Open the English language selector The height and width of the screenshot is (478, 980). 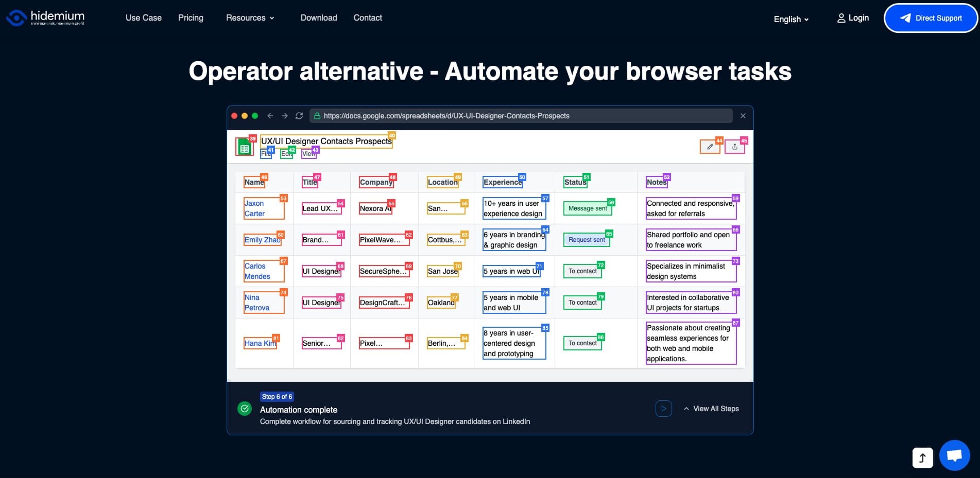pos(791,19)
